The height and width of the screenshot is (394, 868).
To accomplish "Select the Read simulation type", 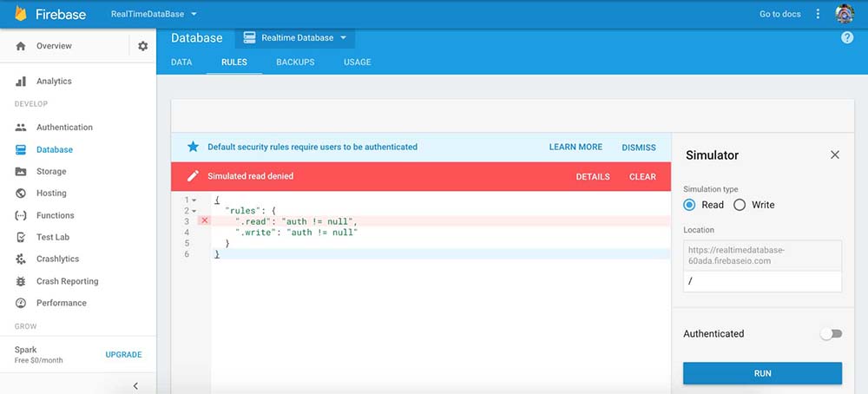I will tap(690, 205).
